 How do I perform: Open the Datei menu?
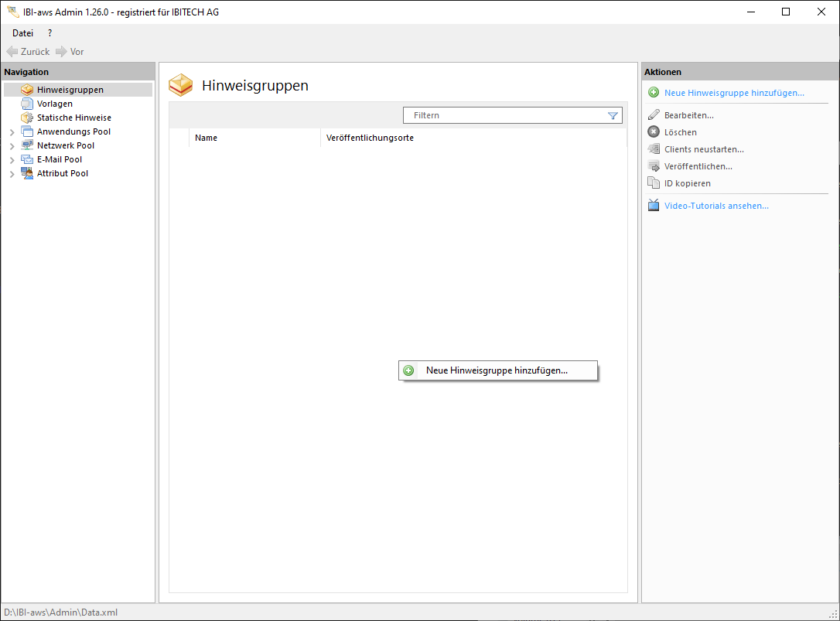[22, 33]
